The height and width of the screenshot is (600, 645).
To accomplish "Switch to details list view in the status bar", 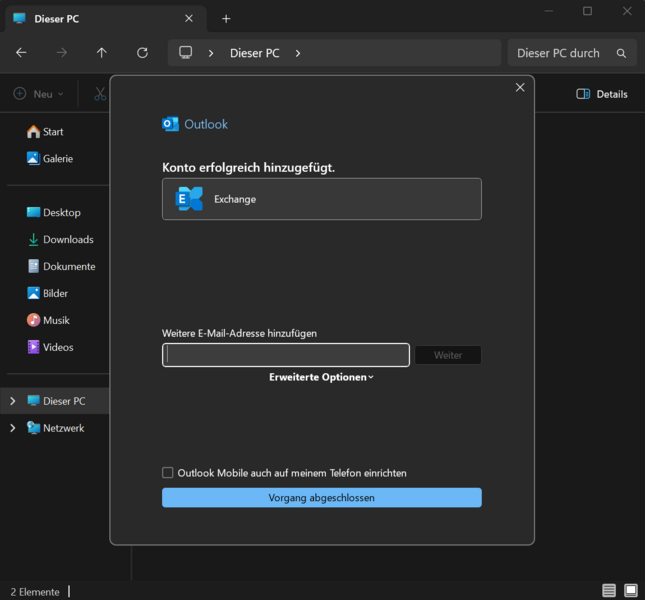I will [609, 591].
